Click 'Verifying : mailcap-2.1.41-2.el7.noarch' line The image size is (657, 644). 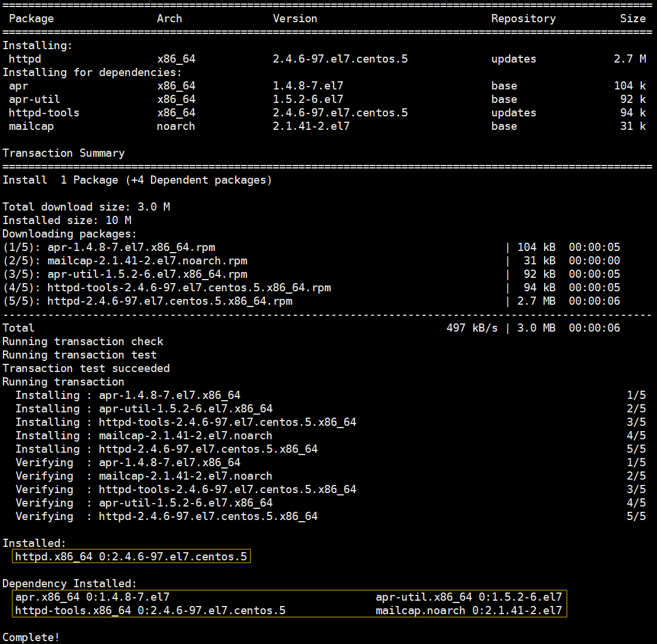point(144,476)
